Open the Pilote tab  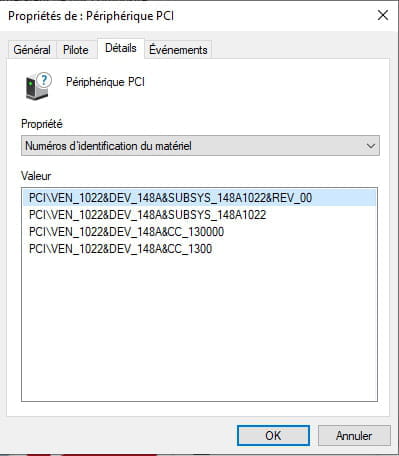(76, 50)
